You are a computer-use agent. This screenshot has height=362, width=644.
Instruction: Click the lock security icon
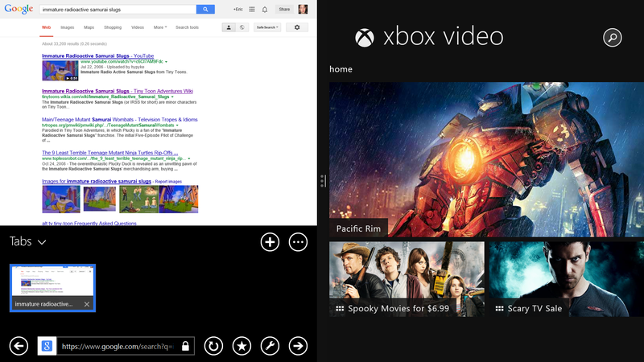click(186, 346)
